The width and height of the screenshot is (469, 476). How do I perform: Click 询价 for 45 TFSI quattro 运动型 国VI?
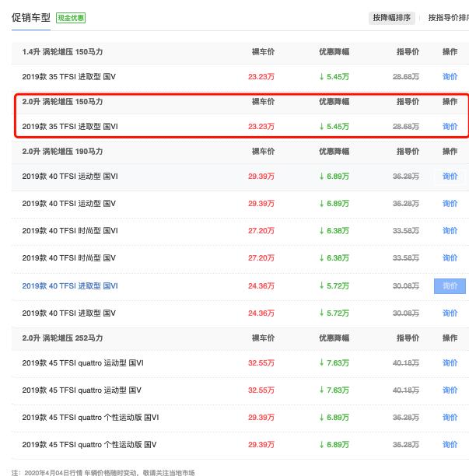coord(450,363)
